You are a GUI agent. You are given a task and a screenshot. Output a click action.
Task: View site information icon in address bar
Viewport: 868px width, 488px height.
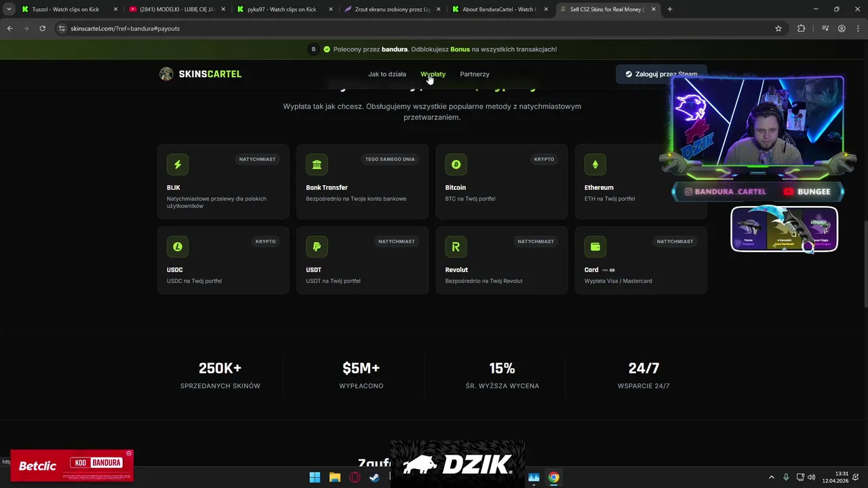62,28
